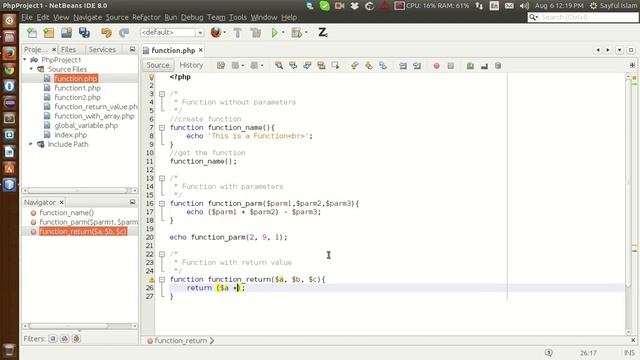Open the sound volume indicator

pos(524,6)
